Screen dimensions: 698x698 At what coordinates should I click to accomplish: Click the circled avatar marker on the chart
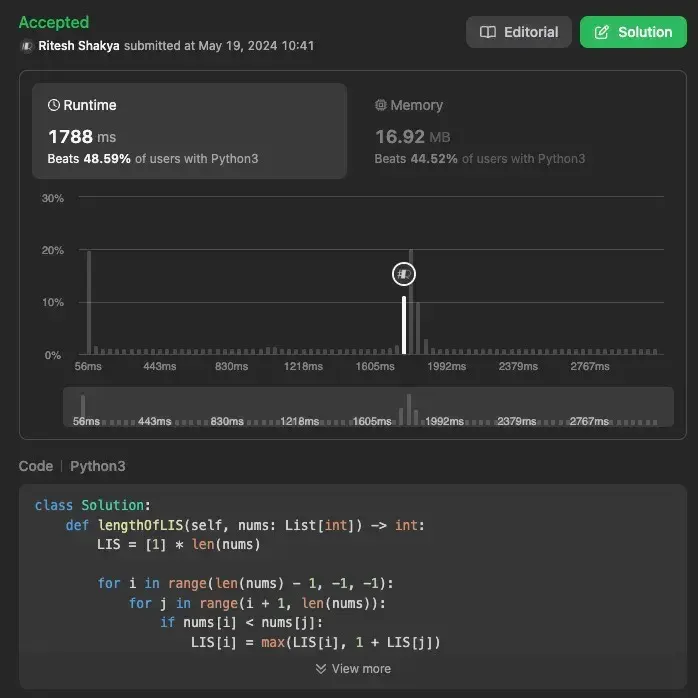point(403,273)
